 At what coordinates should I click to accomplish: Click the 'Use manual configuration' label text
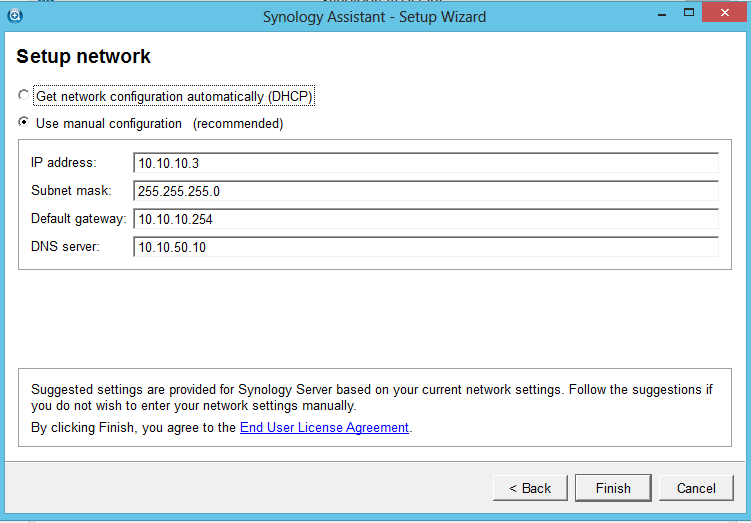109,124
